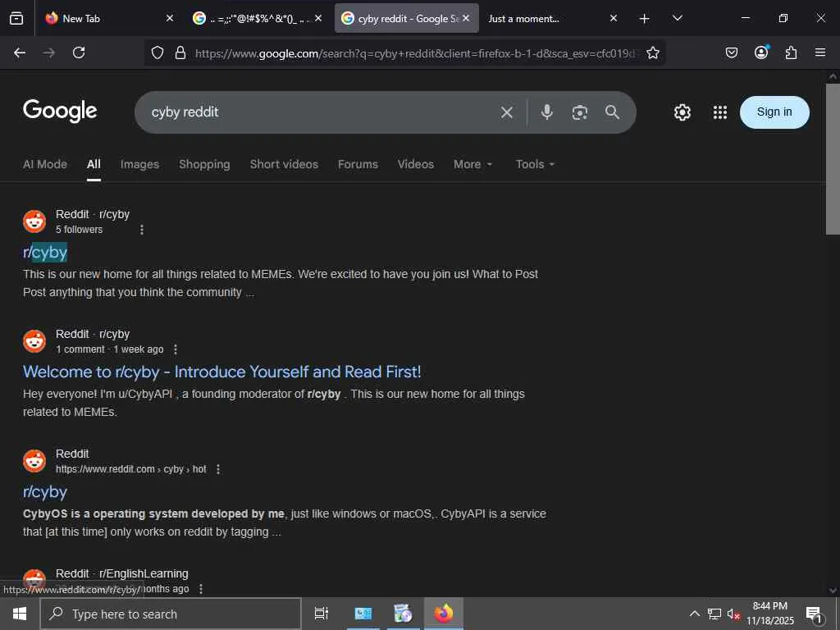The height and width of the screenshot is (630, 840).
Task: Open the taskbar clock showing 8:44 PM
Action: pos(769,614)
